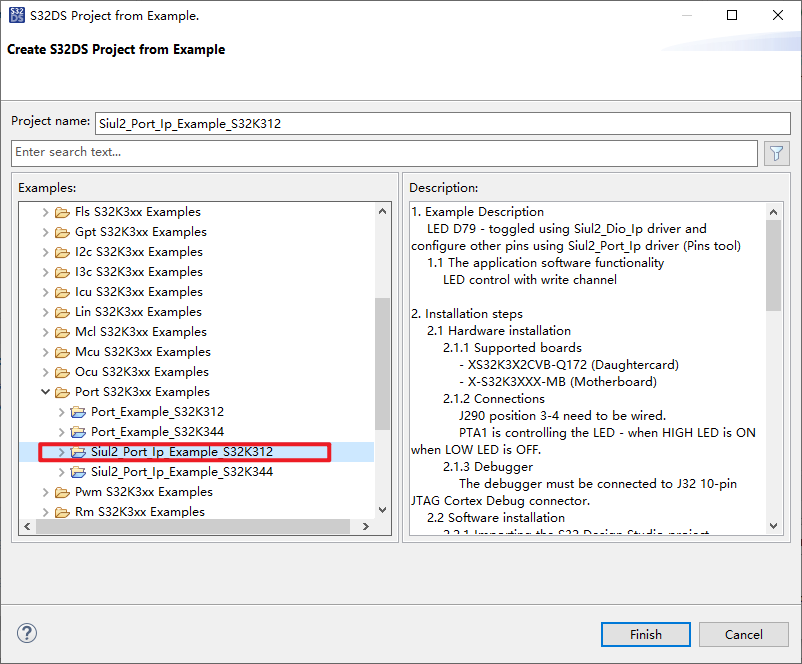Expand the Mcl S32K3xx Examples node
Image resolution: width=802 pixels, height=664 pixels.
(46, 332)
